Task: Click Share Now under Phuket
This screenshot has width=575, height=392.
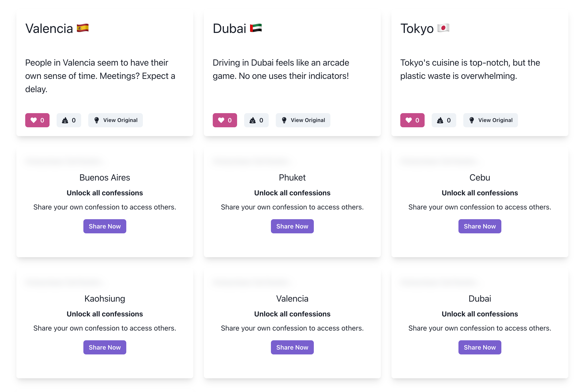Action: coord(292,226)
